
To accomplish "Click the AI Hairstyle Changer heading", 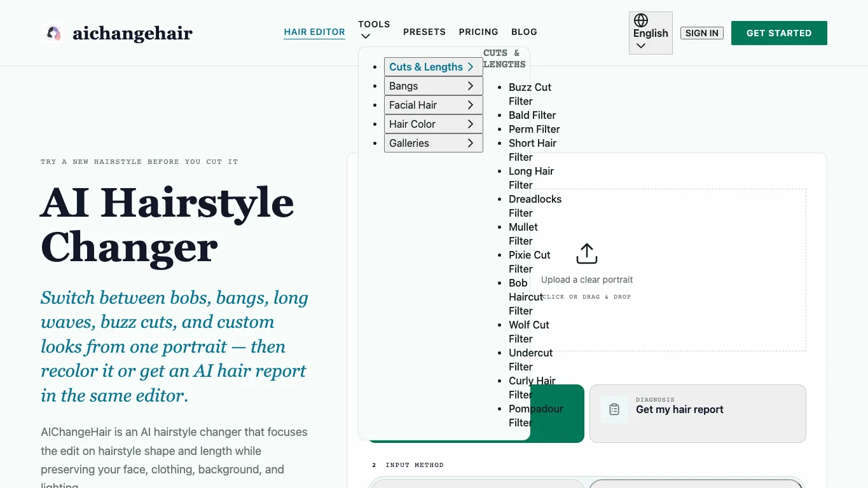I will click(167, 225).
